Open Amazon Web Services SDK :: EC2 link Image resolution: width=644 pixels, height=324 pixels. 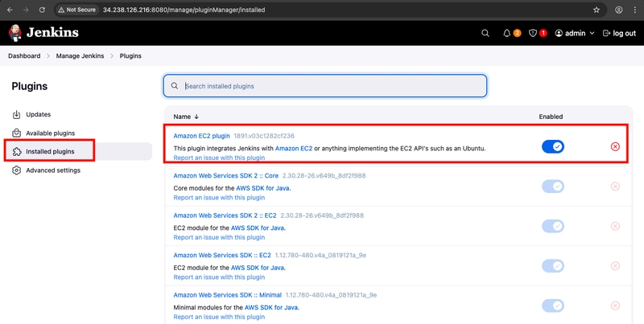click(x=222, y=256)
